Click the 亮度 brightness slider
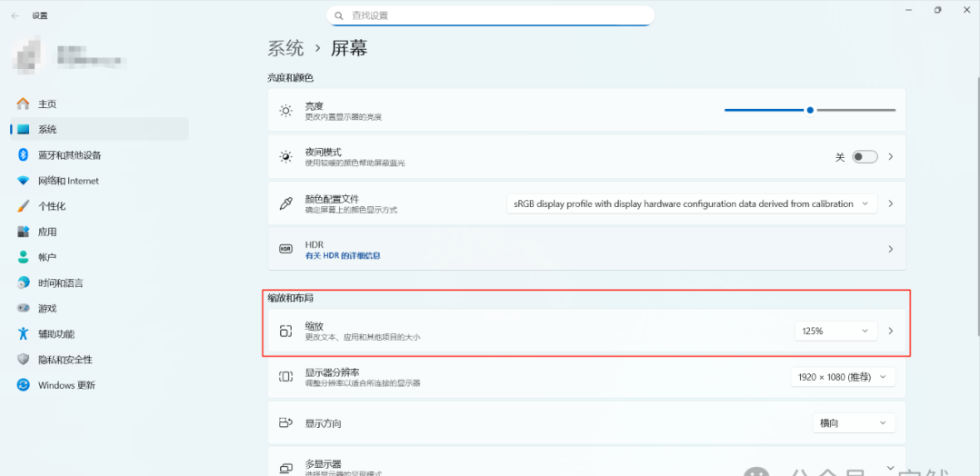 tap(809, 110)
